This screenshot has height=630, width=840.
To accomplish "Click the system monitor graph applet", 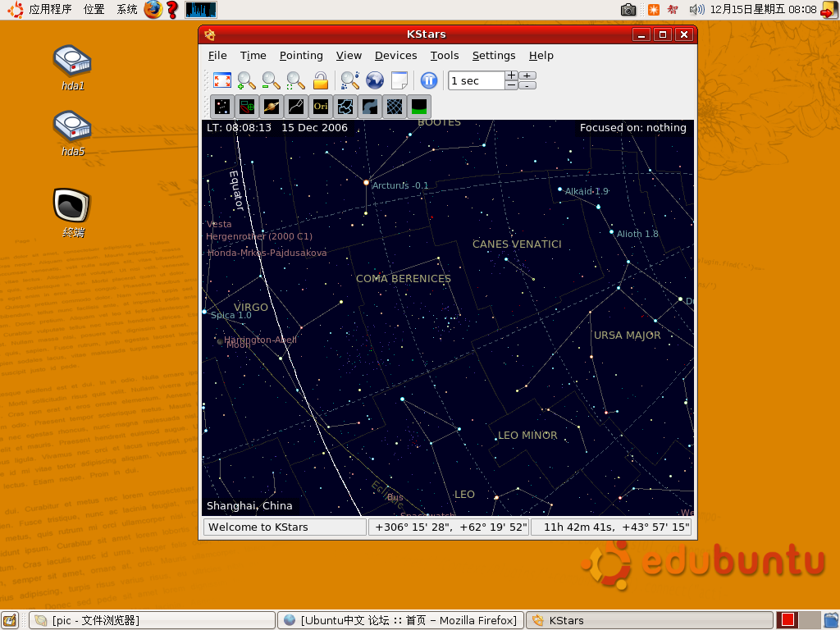I will click(x=201, y=10).
